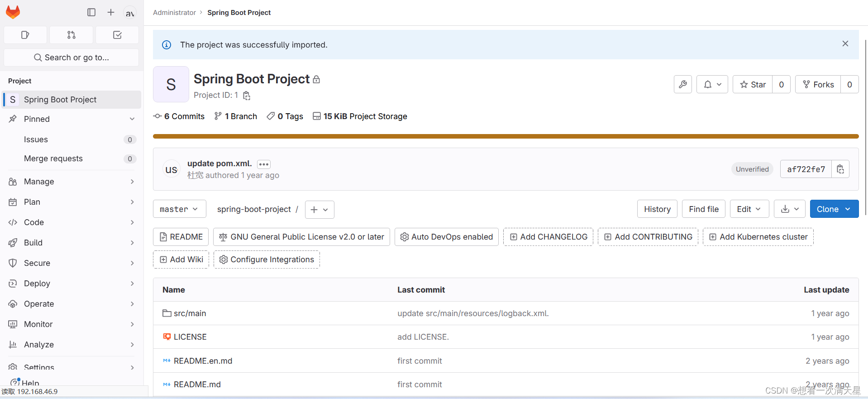The width and height of the screenshot is (868, 399).
Task: Open the GNU General Public License link
Action: [x=301, y=237]
